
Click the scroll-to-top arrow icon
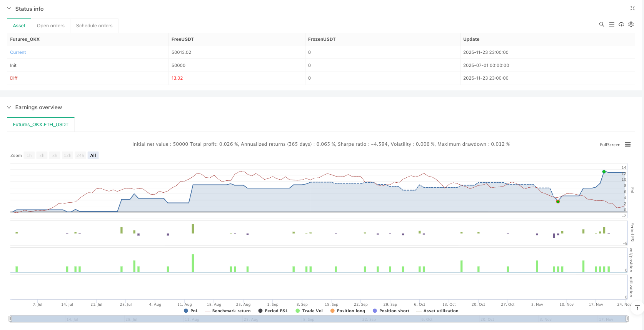coord(637,308)
